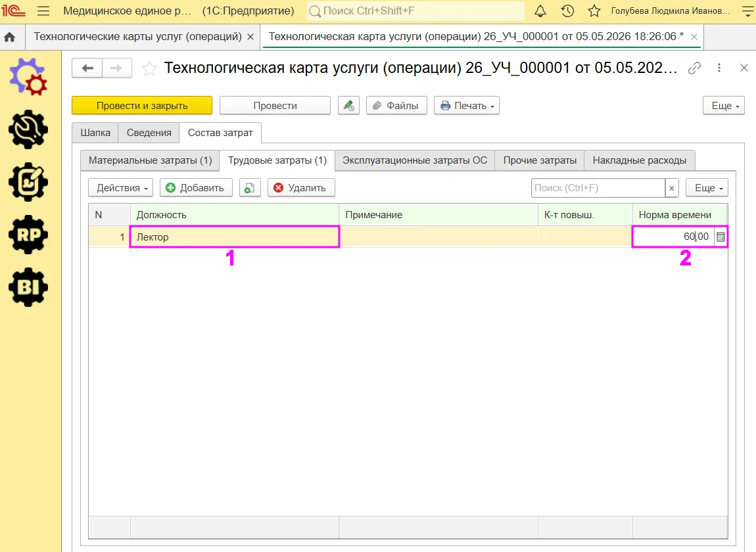Open the Эксплуатационные затраты ОС tab
This screenshot has height=552, width=756.
[x=415, y=160]
